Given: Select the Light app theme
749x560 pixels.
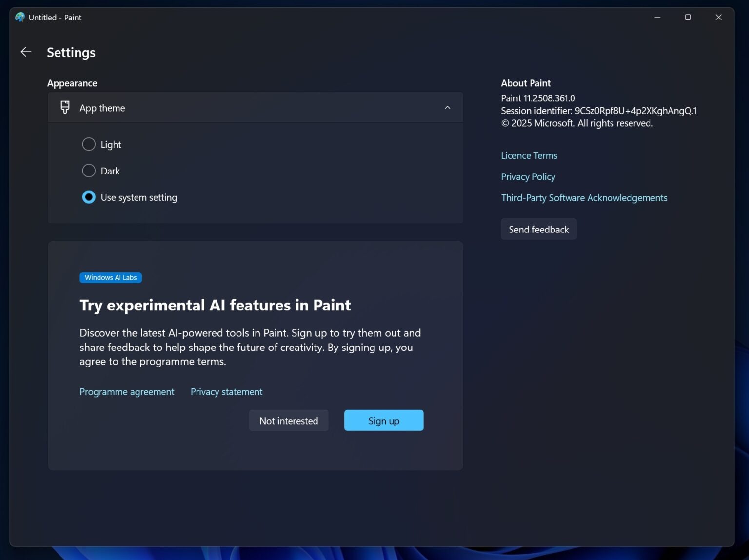Looking at the screenshot, I should pos(88,144).
